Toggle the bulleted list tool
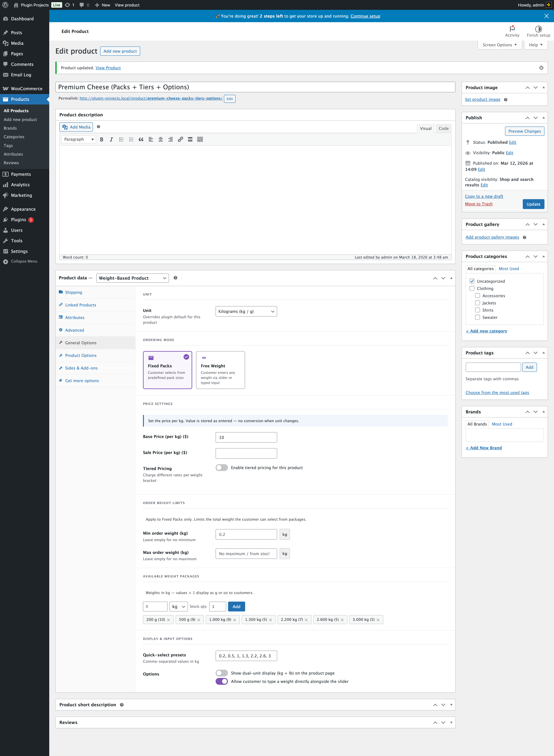The width and height of the screenshot is (554, 756). pyautogui.click(x=121, y=139)
